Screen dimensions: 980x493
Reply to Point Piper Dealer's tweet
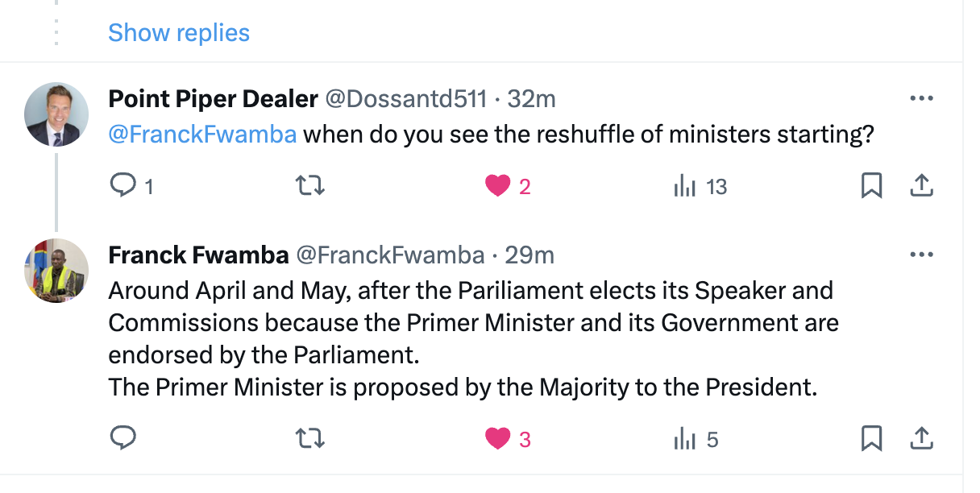tap(122, 187)
